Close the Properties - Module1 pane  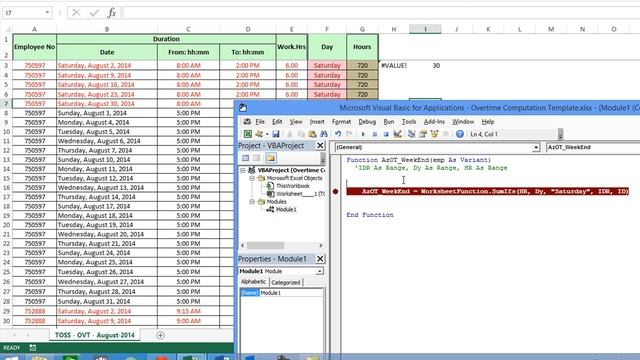point(320,259)
